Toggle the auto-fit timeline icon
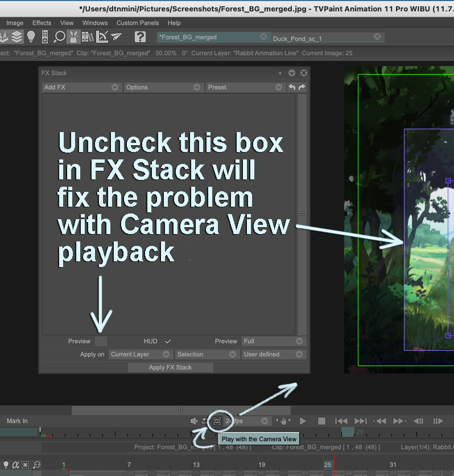This screenshot has height=476, width=454. coord(37,465)
